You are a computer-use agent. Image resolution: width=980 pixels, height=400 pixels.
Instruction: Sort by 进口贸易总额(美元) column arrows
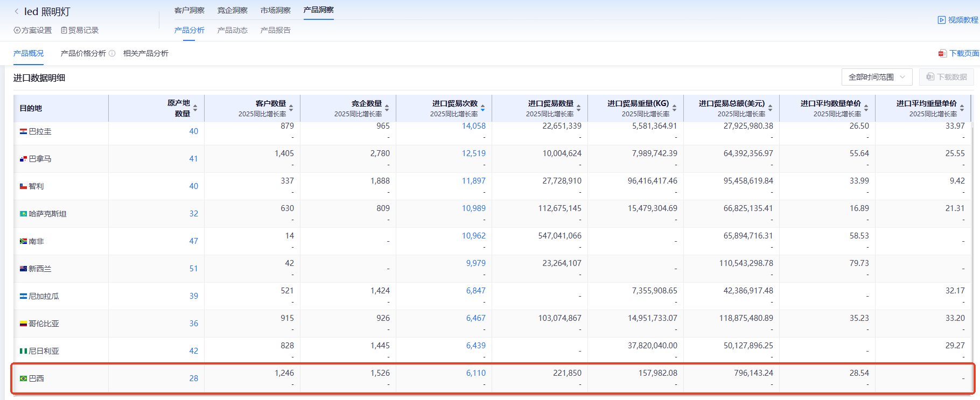click(770, 108)
